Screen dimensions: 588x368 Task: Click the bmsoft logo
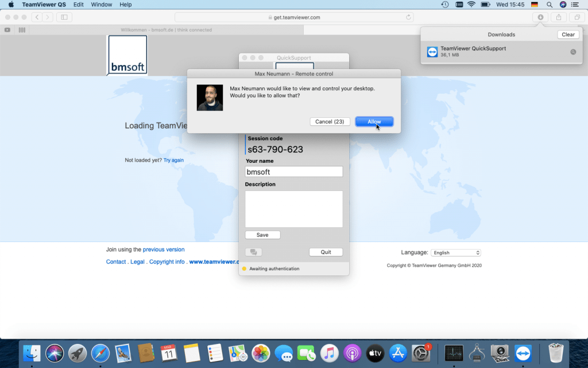(x=127, y=55)
